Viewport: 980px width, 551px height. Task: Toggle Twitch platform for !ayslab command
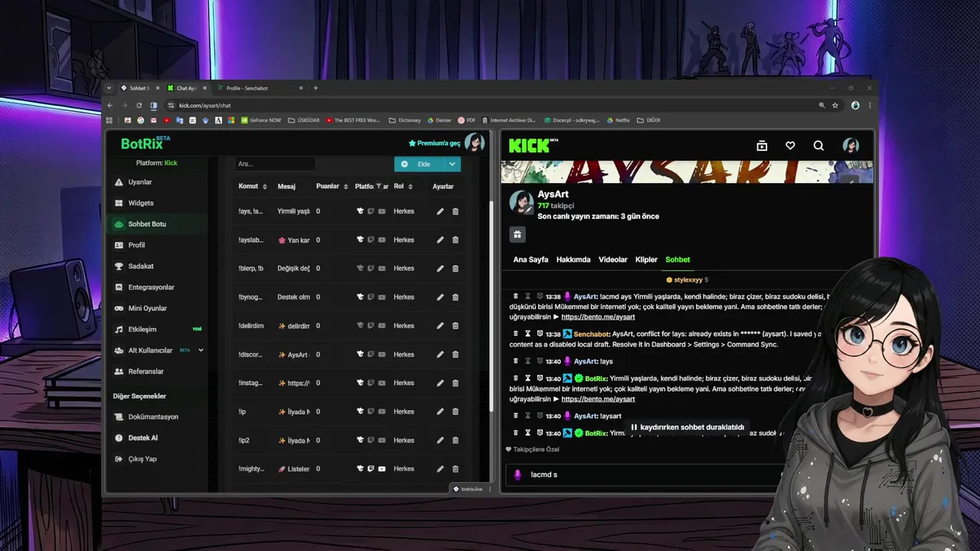click(371, 240)
